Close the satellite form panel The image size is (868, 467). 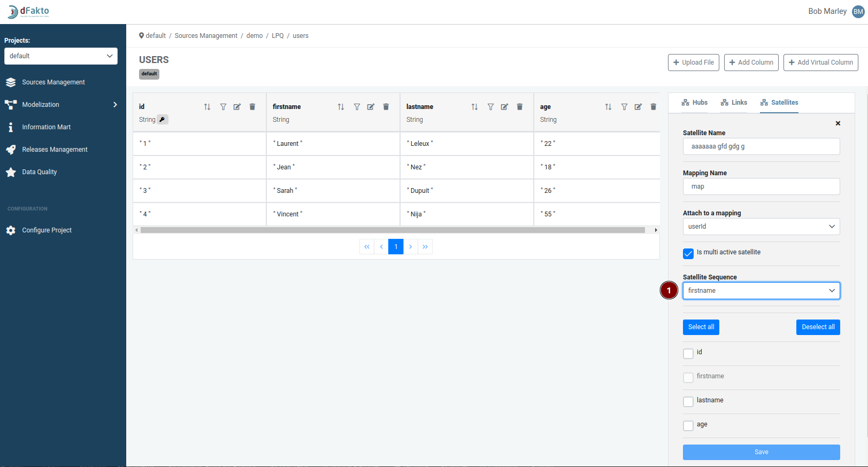click(x=838, y=123)
